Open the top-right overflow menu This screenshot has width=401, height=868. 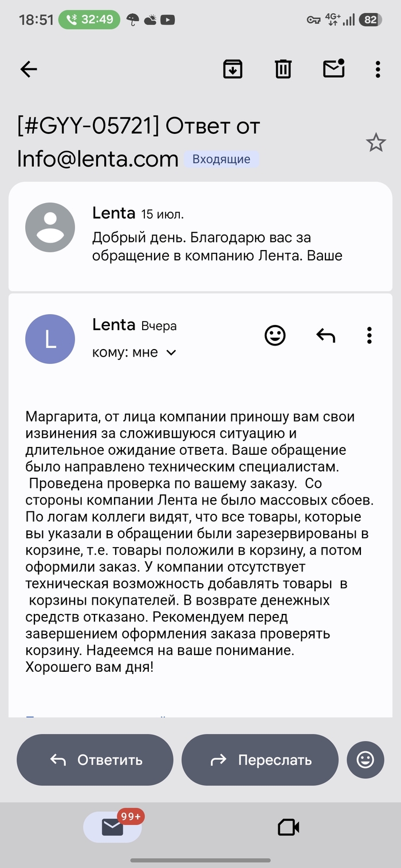[x=378, y=69]
